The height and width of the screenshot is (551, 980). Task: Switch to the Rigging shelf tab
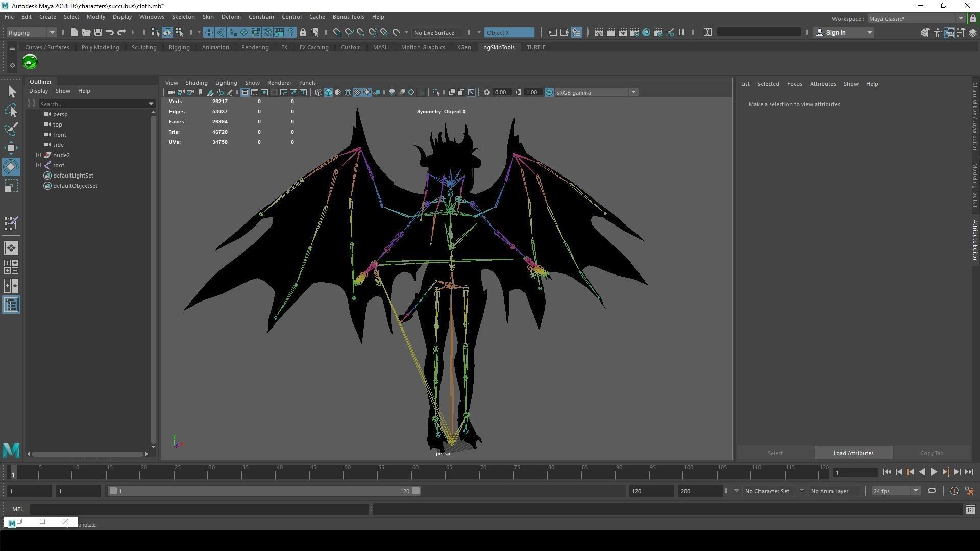coord(179,47)
